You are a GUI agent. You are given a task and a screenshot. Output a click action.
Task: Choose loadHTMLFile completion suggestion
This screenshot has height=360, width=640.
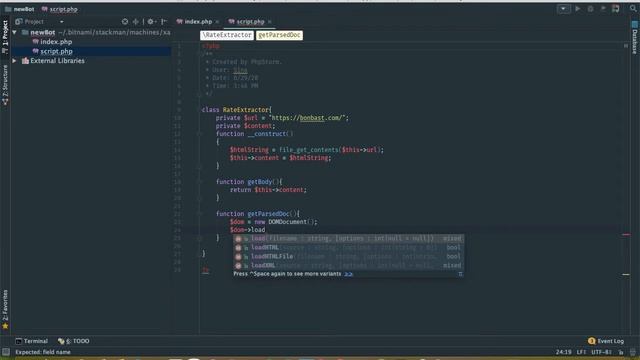pos(348,256)
